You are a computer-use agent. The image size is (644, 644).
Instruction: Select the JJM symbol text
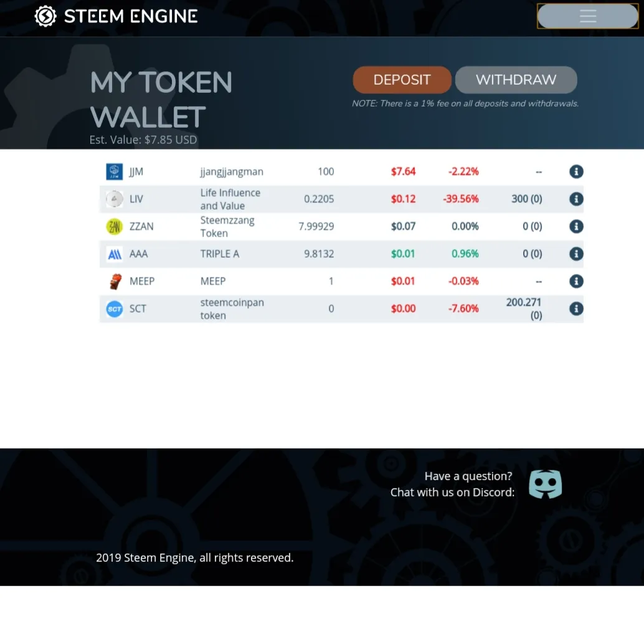[136, 171]
